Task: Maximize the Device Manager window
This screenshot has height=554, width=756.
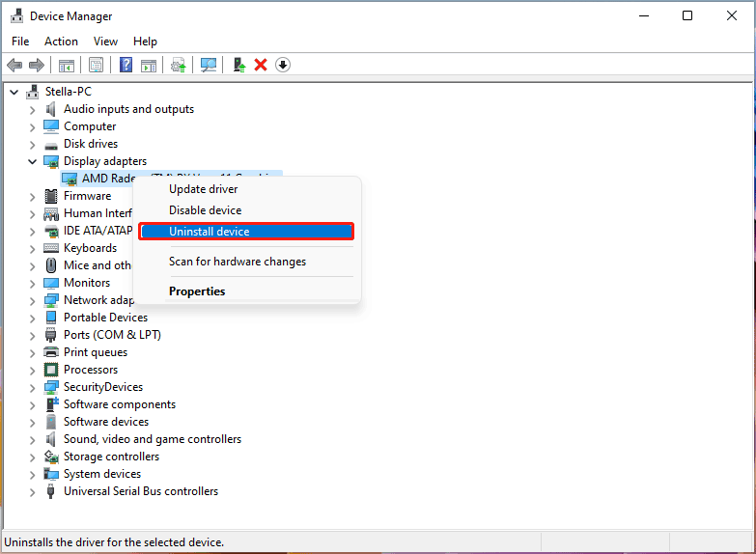Action: click(x=687, y=15)
